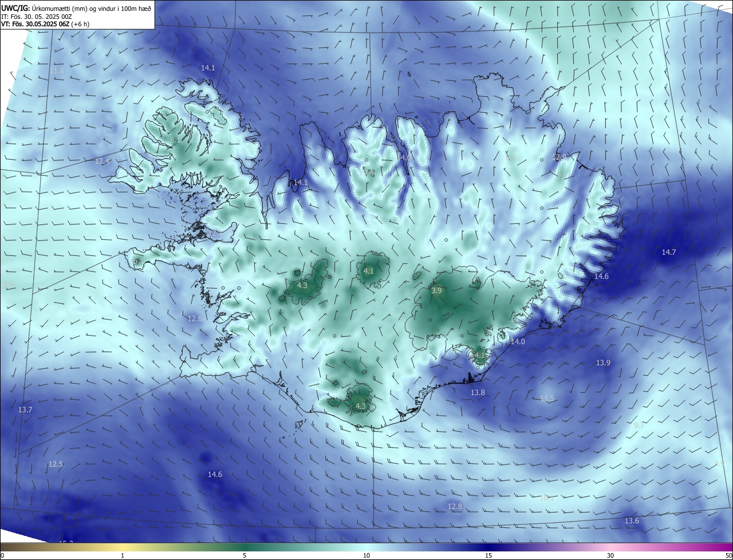Viewport: 733px width, 560px height.
Task: Click the colour scale tick label 50
Action: pos(729,555)
